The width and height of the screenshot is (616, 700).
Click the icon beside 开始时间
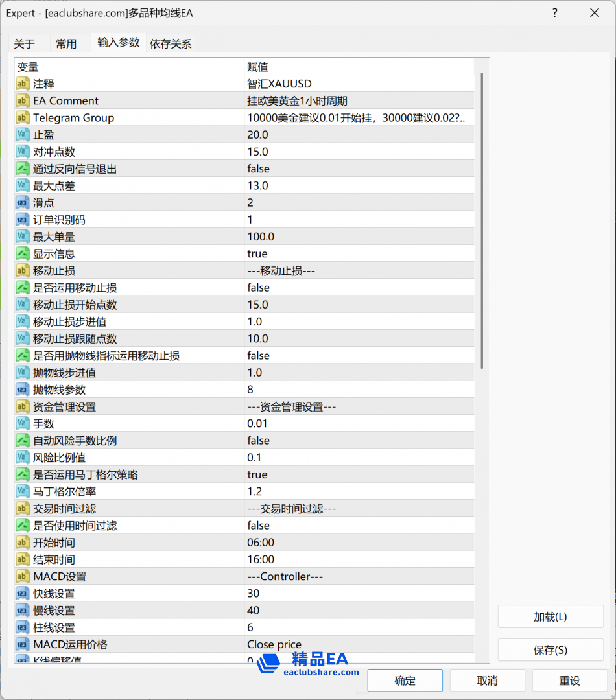click(x=23, y=542)
